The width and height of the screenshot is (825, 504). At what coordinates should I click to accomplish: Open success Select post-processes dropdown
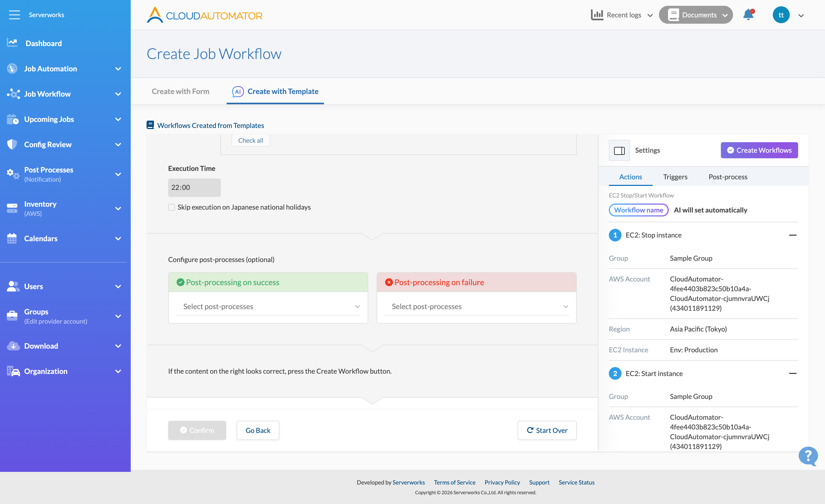point(268,307)
